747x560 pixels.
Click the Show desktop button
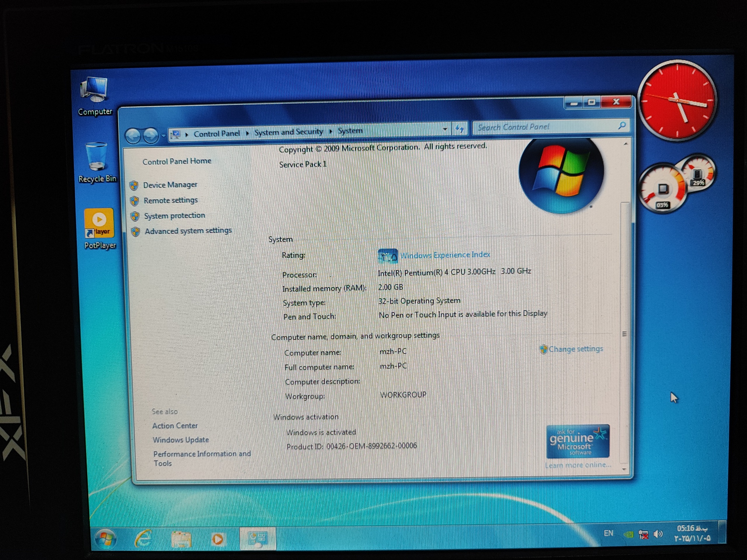tap(722, 532)
